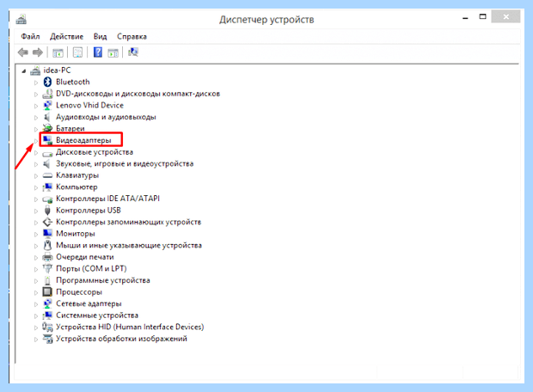533x392 pixels.
Task: Click the Back arrow toolbar icon
Action: click(x=23, y=52)
